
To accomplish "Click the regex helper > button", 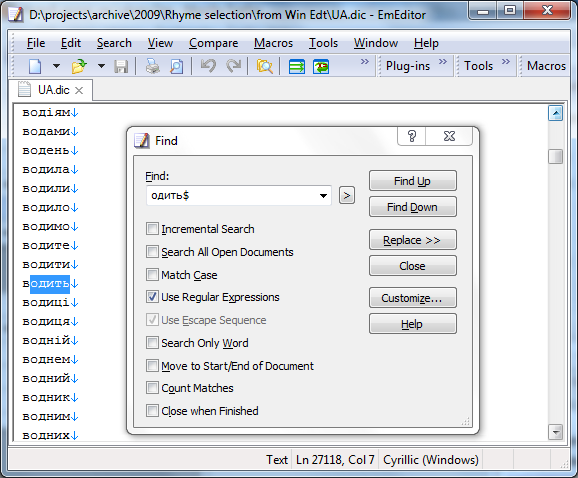I will 347,195.
